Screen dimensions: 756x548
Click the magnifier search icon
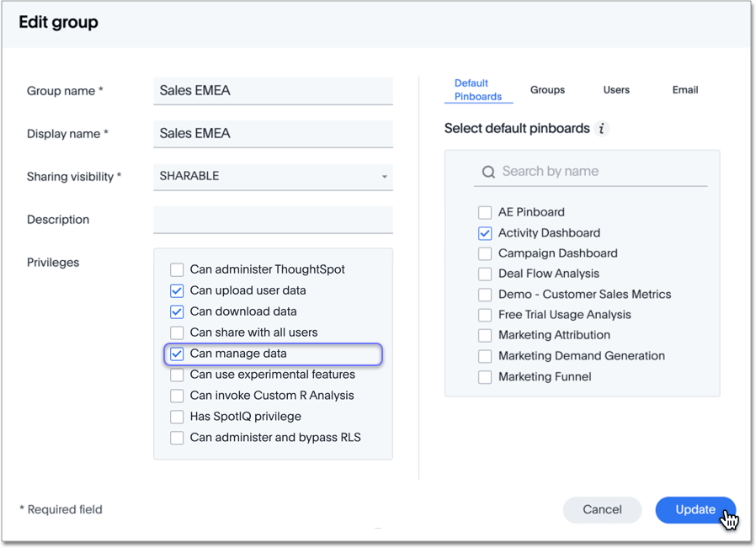pyautogui.click(x=488, y=172)
